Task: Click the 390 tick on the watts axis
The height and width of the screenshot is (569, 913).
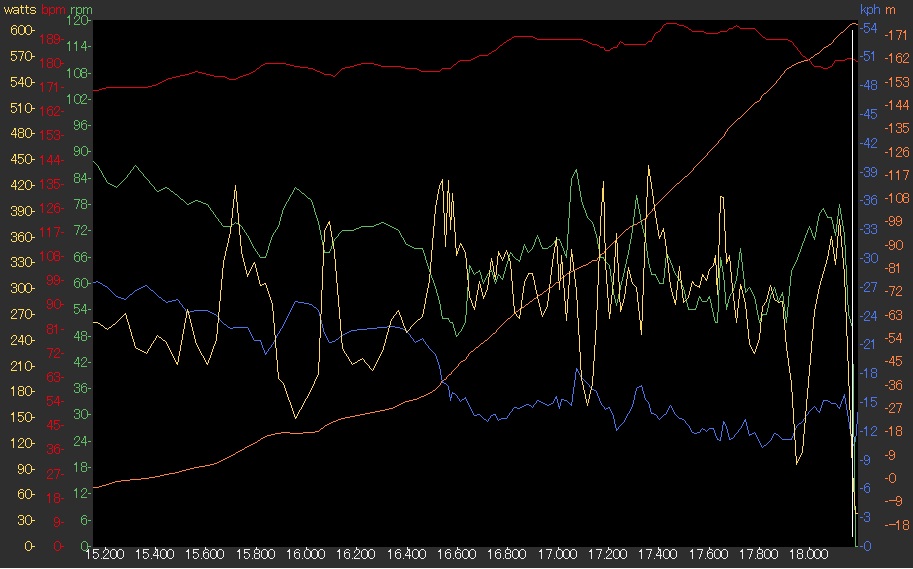Action: click(x=23, y=211)
